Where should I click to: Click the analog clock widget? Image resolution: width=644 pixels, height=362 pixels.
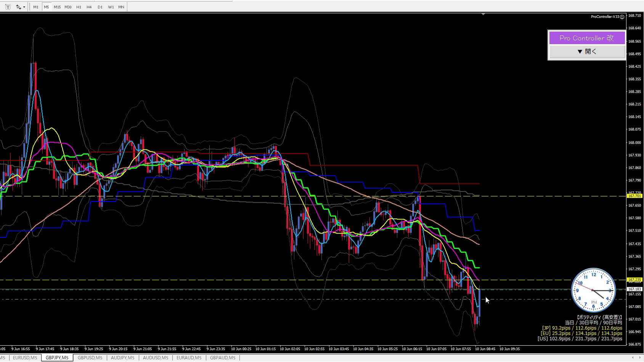593,290
